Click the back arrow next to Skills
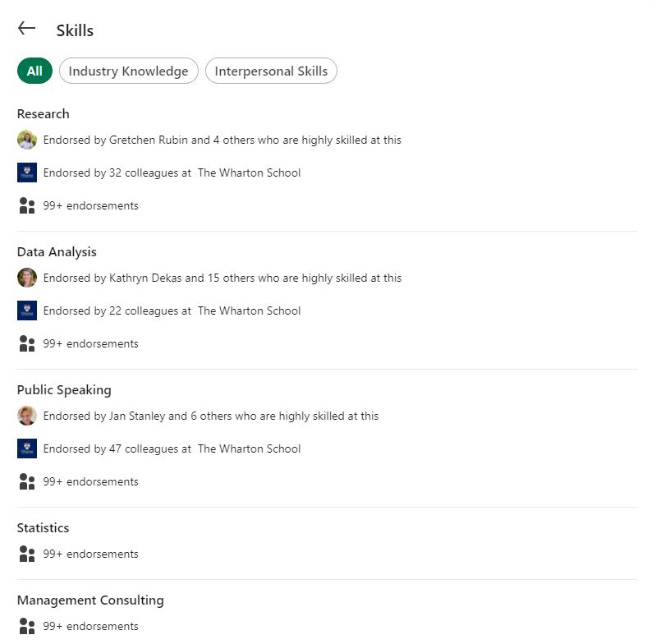The height and width of the screenshot is (644, 656). tap(27, 29)
